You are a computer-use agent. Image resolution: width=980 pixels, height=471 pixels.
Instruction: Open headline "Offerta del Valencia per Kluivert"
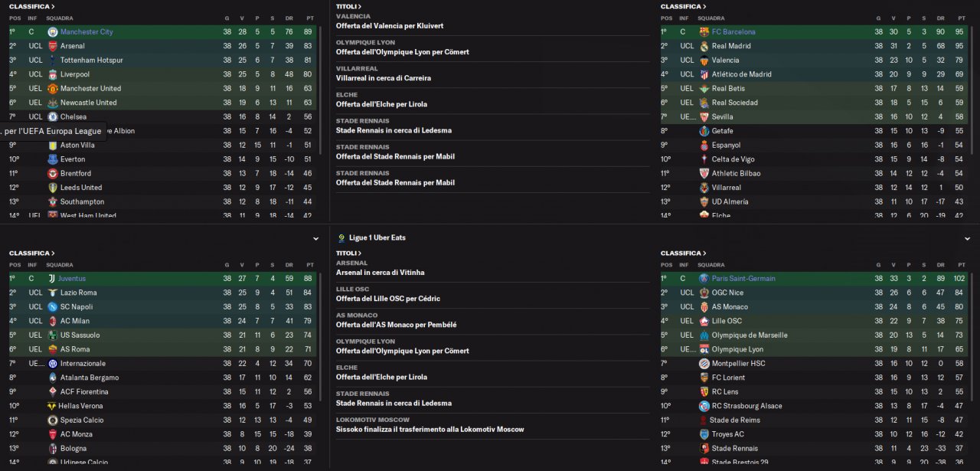[x=389, y=26]
